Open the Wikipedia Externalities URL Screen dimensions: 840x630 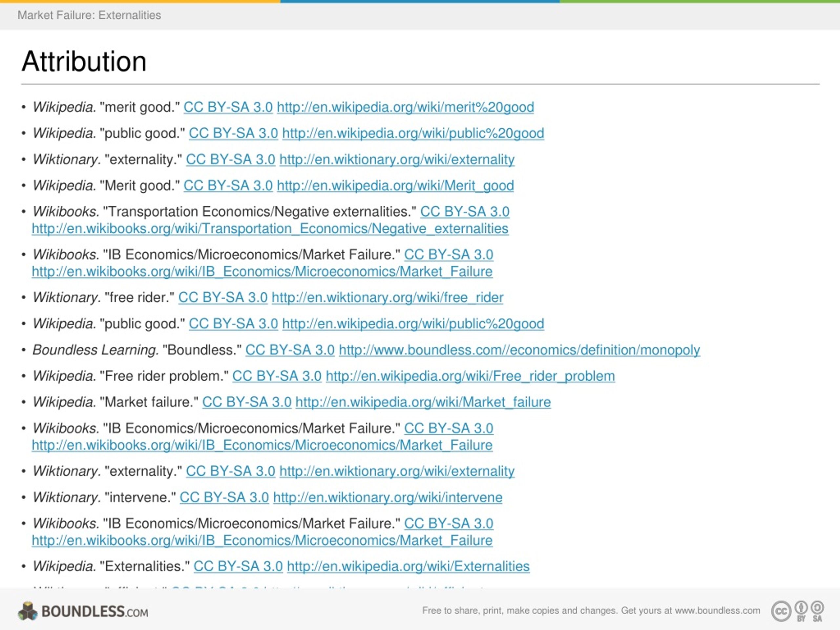coord(408,566)
